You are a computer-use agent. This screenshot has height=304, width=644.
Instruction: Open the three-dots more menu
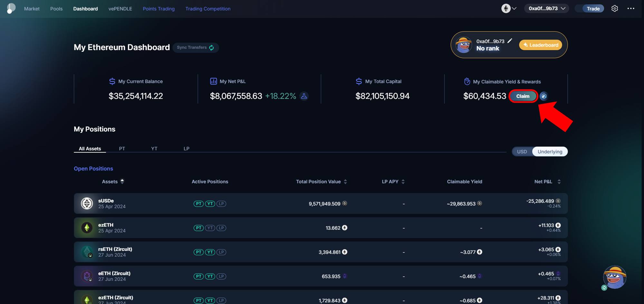[630, 9]
